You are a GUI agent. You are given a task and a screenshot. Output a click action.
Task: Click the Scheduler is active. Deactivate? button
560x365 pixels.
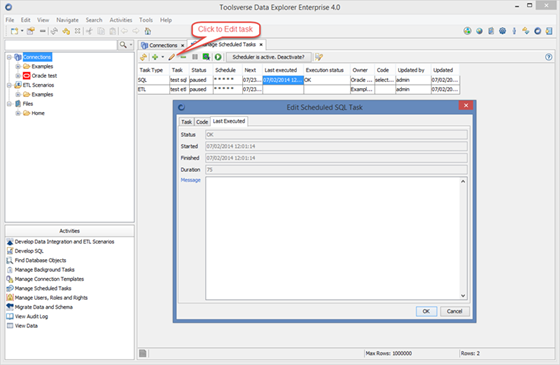tap(269, 57)
